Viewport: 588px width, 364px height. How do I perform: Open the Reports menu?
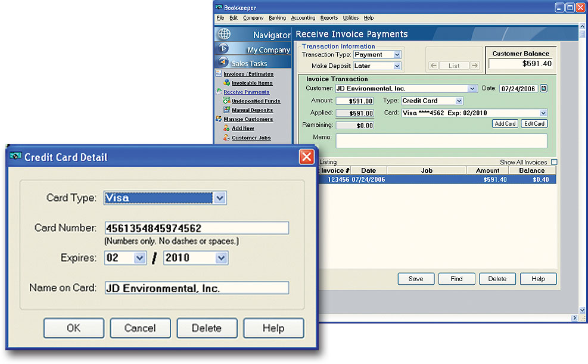tap(329, 18)
